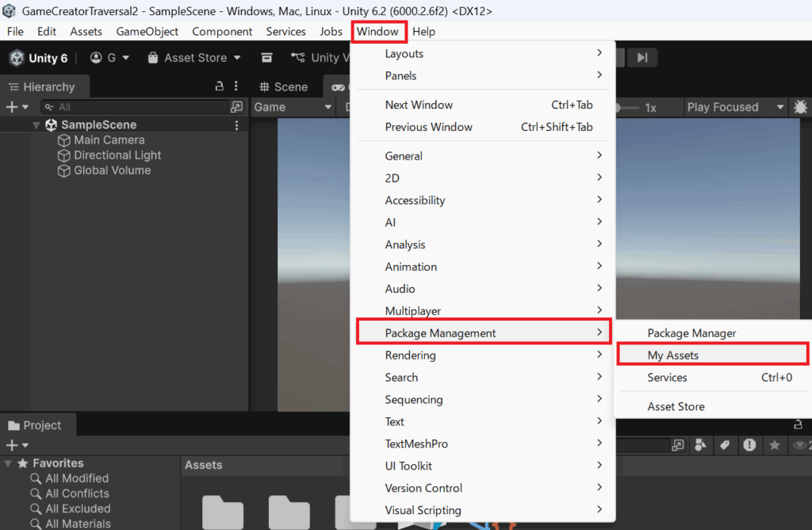The height and width of the screenshot is (530, 812).
Task: Select Main Camera in the Hierarchy
Action: click(x=109, y=140)
